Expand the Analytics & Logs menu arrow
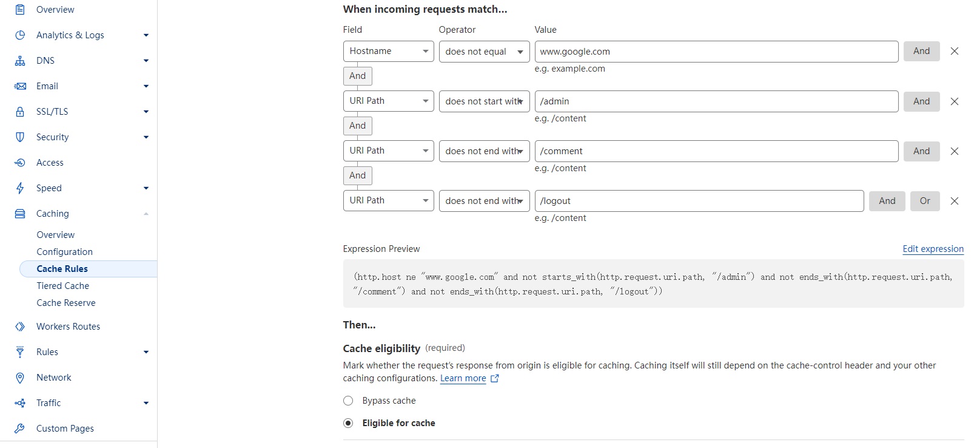 [x=146, y=35]
